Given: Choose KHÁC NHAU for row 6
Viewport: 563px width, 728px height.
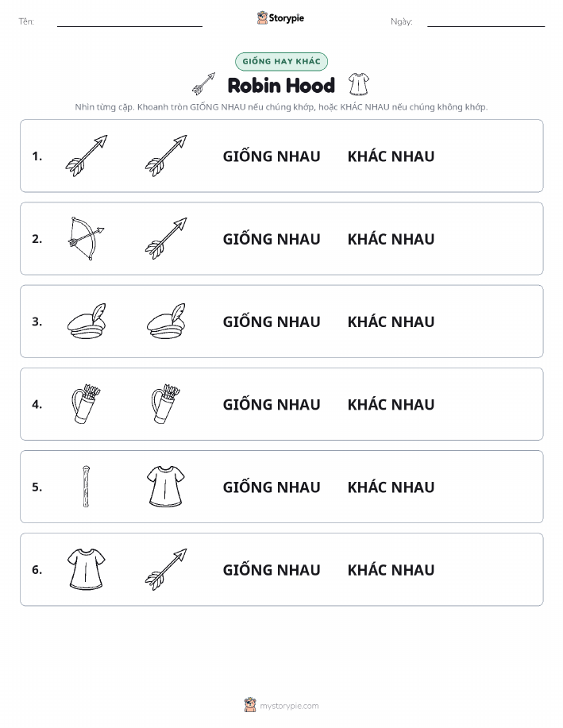Looking at the screenshot, I should click(x=391, y=570).
